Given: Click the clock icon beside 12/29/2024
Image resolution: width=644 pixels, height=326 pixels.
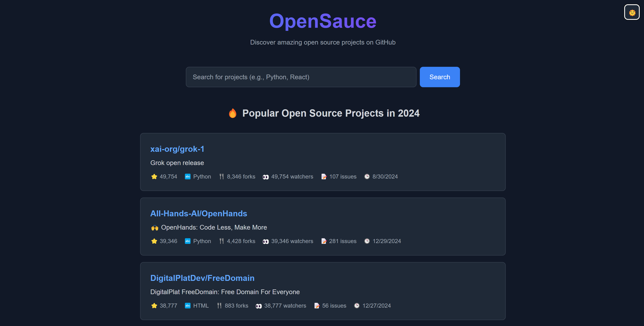Looking at the screenshot, I should pos(367,241).
